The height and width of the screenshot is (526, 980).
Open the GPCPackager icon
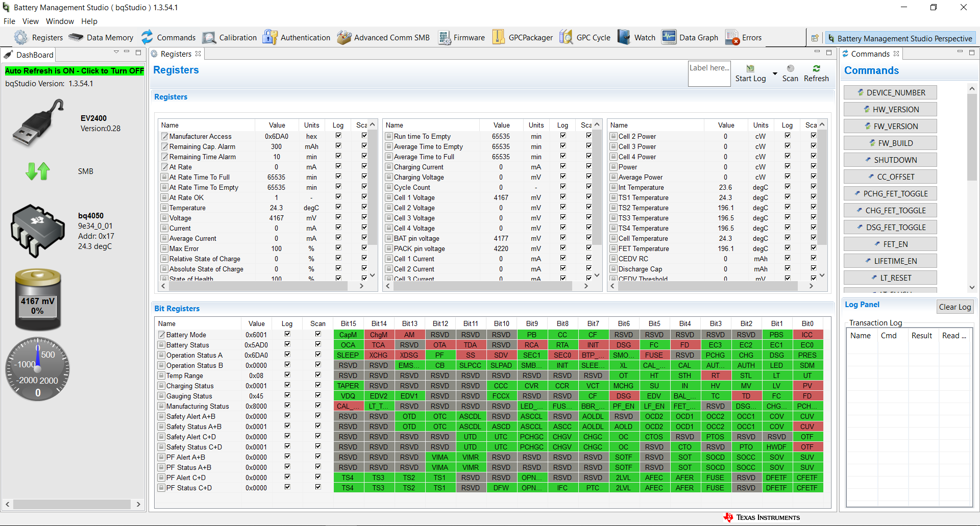[499, 37]
